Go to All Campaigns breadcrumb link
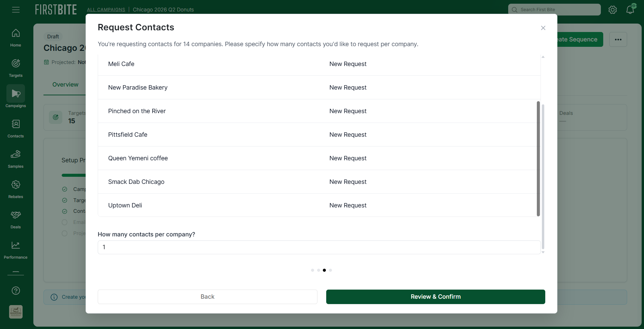This screenshot has width=644, height=329. click(x=106, y=9)
